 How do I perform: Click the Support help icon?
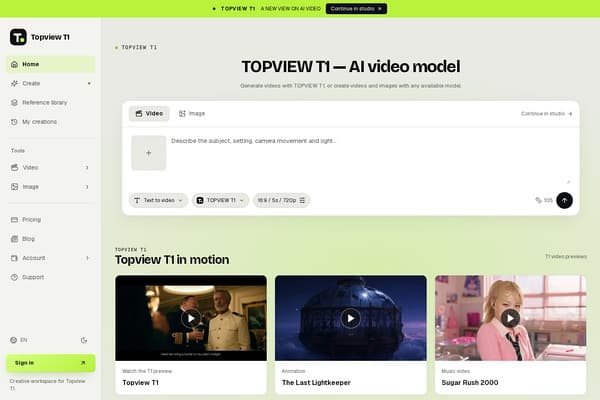[x=14, y=277]
